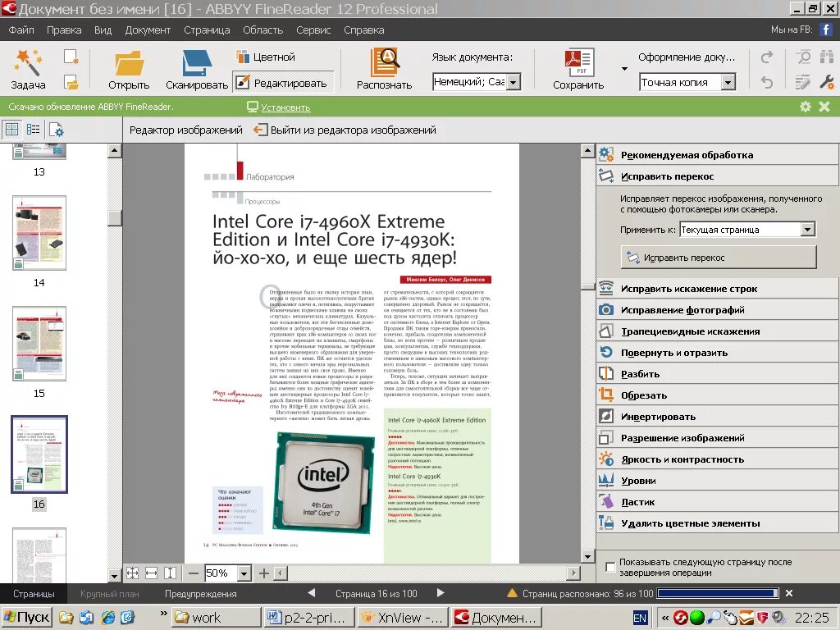The height and width of the screenshot is (630, 840).
Task: Click the fit to width icon
Action: click(x=152, y=573)
